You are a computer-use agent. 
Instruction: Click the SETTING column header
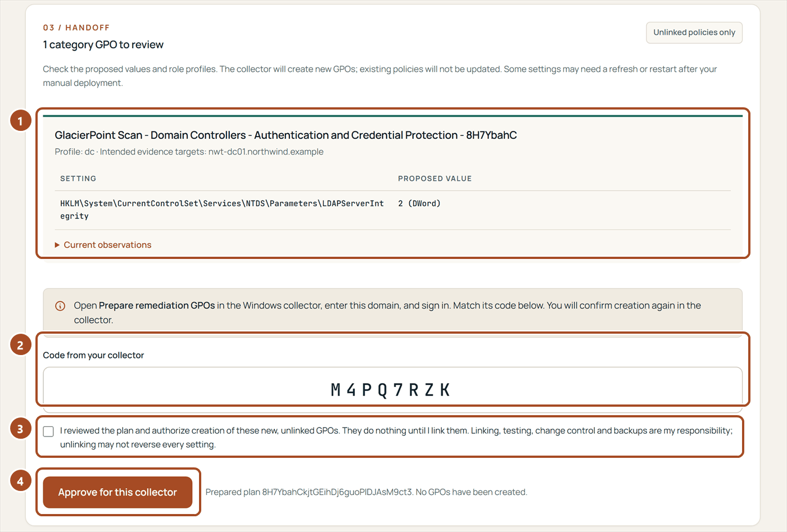78,179
